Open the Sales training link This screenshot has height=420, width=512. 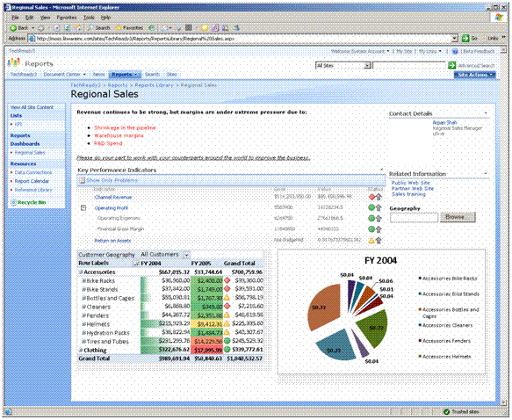point(408,194)
